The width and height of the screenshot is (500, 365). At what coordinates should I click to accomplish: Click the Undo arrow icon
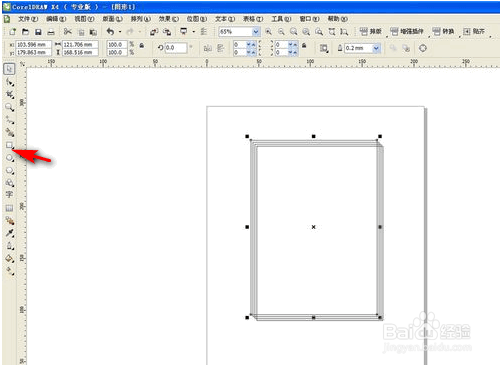click(110, 32)
